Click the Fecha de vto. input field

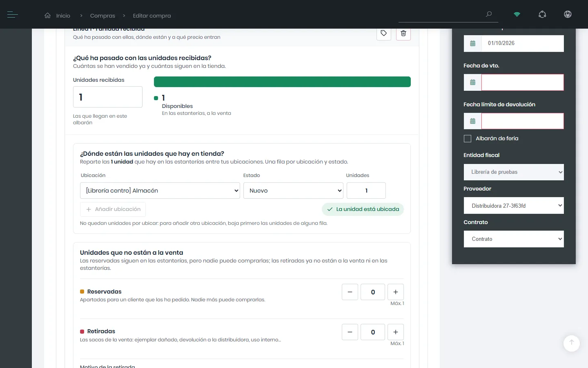[x=523, y=82]
